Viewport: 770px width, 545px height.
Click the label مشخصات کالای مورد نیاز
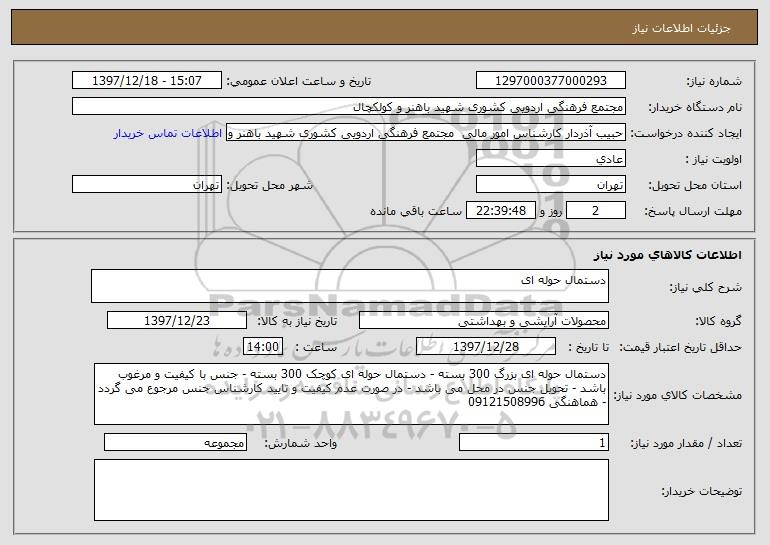click(x=678, y=395)
